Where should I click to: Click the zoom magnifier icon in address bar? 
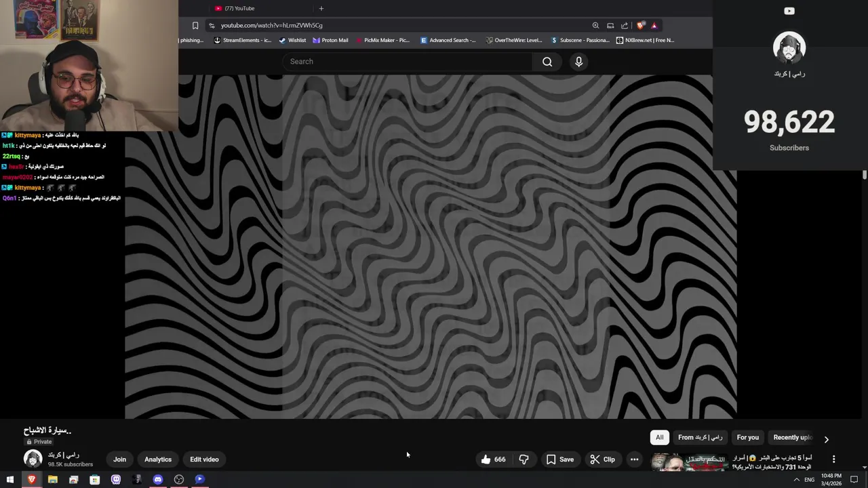coord(595,26)
